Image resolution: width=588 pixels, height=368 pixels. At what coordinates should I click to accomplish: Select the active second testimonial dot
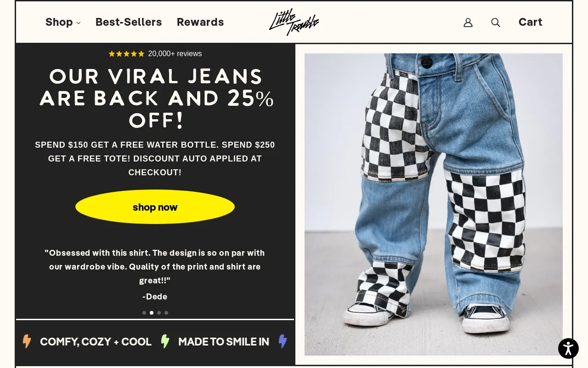(x=152, y=313)
